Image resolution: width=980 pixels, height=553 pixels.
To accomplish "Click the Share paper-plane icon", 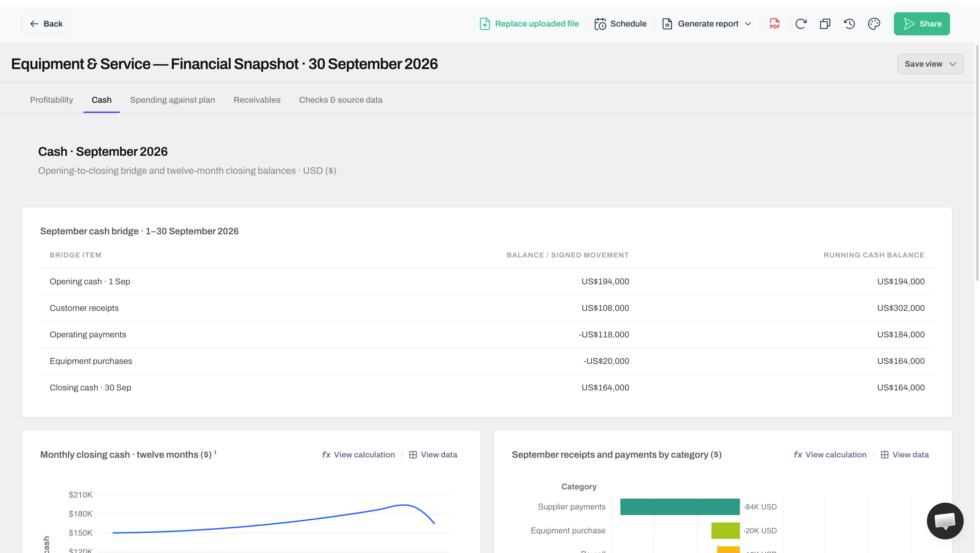I will click(909, 23).
